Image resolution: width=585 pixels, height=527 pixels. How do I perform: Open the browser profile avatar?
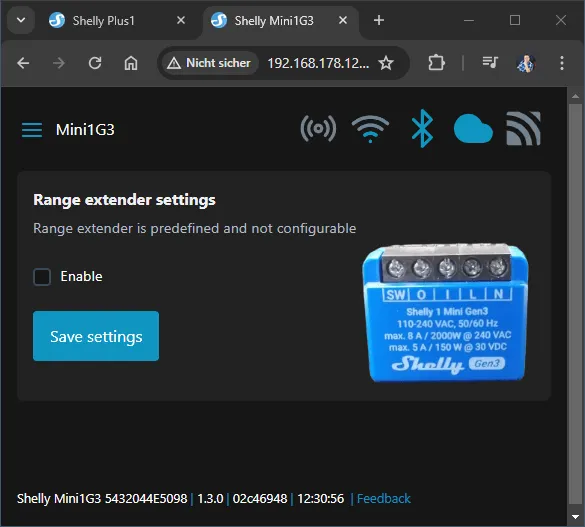pos(526,63)
